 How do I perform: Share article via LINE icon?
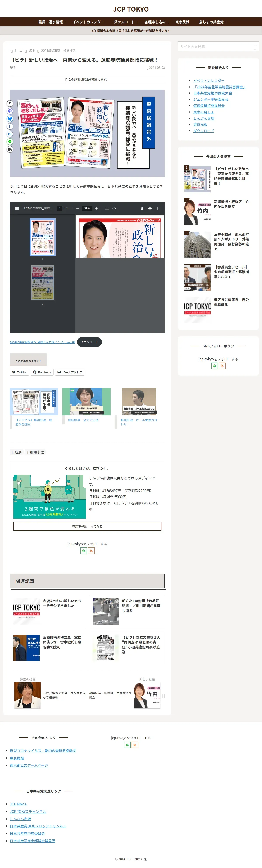coord(10,141)
